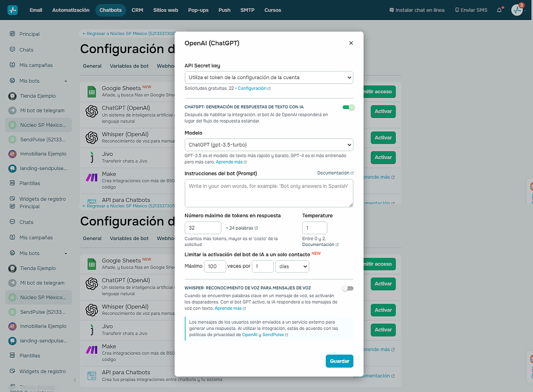Open SMTP in the top navigation
Screen dimensions: 533x392
(x=247, y=10)
